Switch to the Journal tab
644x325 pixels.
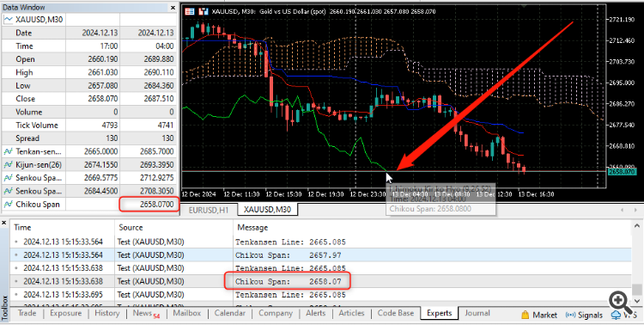click(x=477, y=314)
